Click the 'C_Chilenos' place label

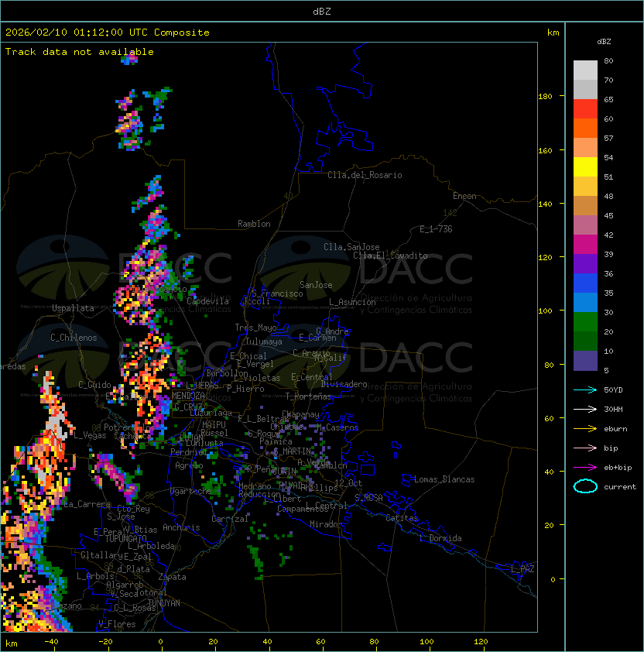click(x=74, y=338)
